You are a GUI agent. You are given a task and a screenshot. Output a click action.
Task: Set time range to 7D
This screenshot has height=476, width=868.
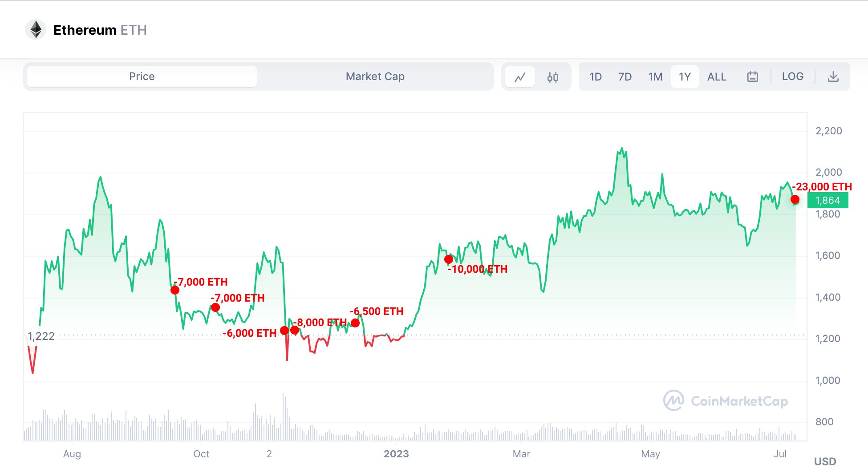pos(625,77)
